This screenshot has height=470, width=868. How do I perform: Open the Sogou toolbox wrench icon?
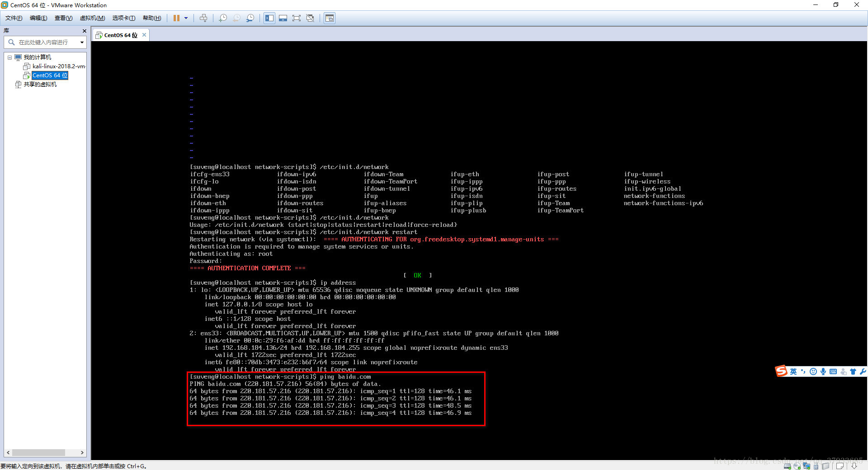[x=863, y=371]
